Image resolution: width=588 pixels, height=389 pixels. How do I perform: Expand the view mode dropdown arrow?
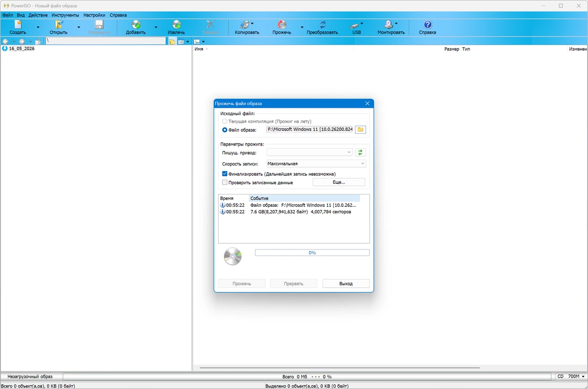click(188, 42)
